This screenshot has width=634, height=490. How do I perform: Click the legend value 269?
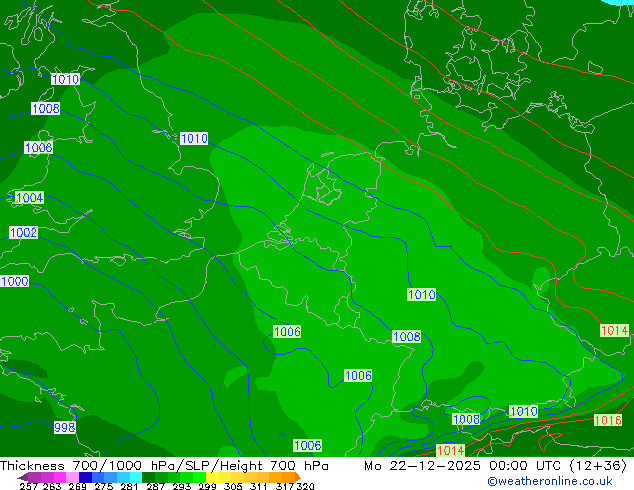pos(77,486)
